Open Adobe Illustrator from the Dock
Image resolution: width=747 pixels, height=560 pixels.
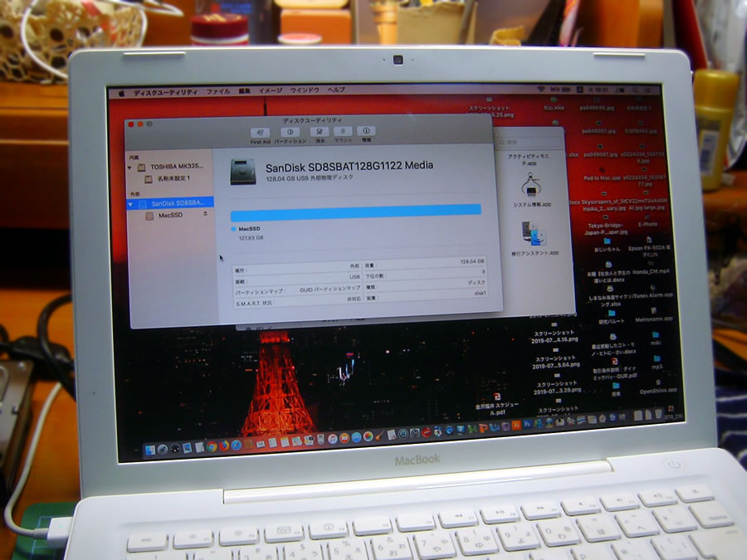pyautogui.click(x=516, y=426)
